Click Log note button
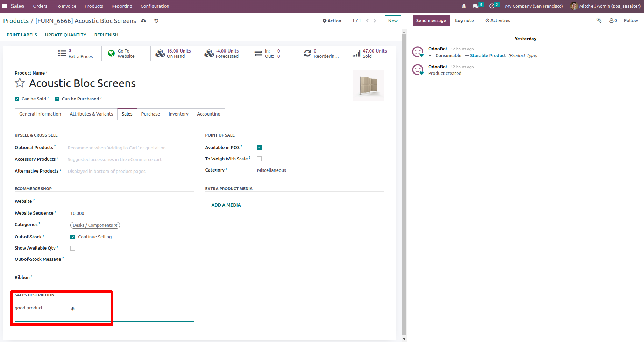The image size is (644, 342). click(x=465, y=20)
